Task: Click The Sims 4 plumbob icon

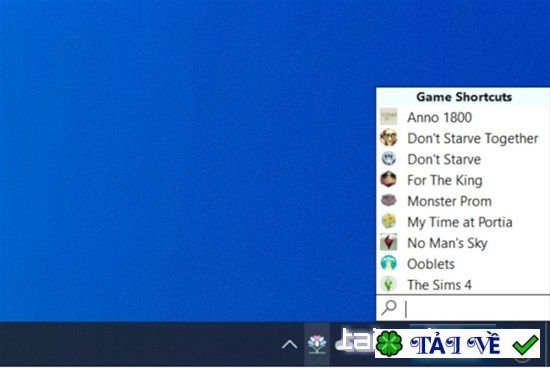Action: point(389,284)
